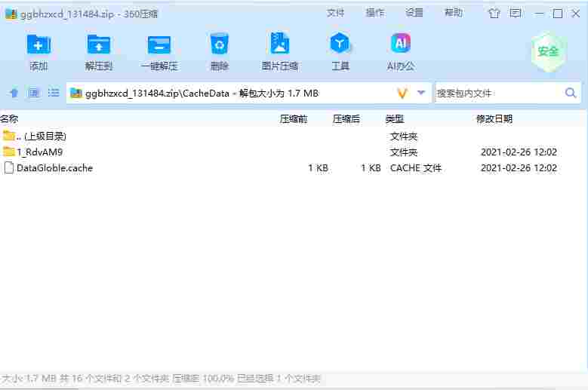Viewport: 588px width, 390px height.
Task: Click the 360压缩 app icon in title bar
Action: point(11,14)
